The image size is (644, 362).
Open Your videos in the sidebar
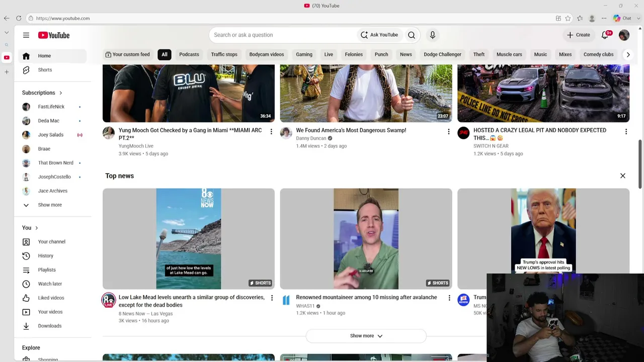click(53, 312)
